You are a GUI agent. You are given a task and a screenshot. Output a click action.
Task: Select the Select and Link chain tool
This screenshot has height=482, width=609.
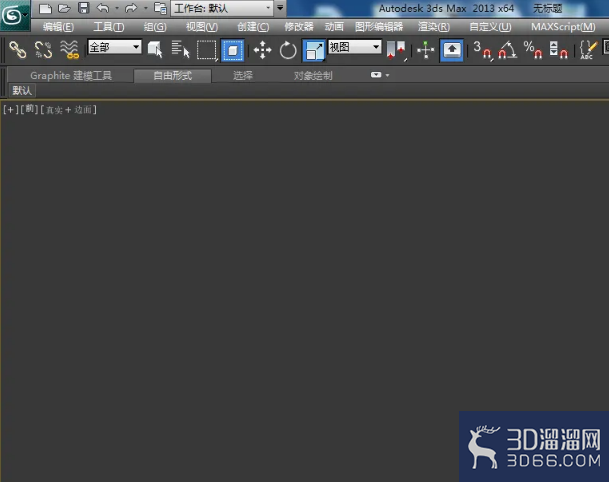18,50
